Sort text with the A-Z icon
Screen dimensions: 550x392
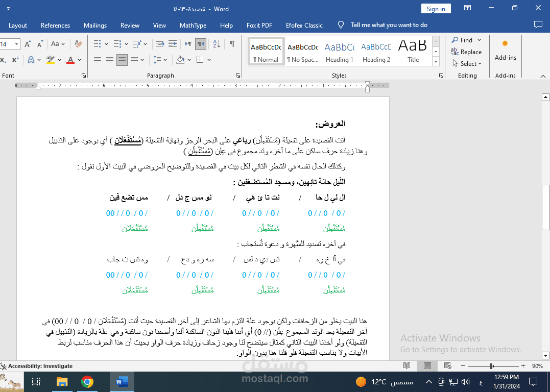(217, 44)
